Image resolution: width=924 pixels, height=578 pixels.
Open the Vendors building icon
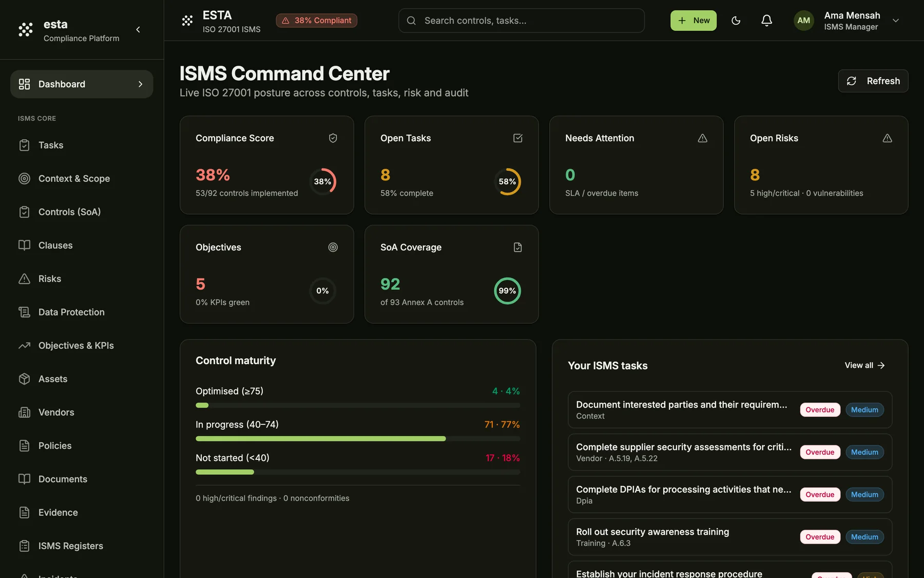click(x=24, y=413)
